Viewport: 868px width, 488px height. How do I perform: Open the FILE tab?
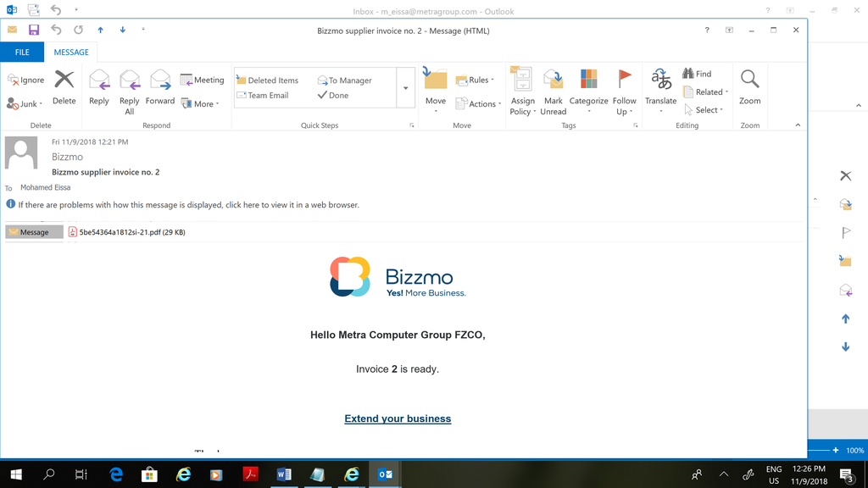tap(22, 52)
